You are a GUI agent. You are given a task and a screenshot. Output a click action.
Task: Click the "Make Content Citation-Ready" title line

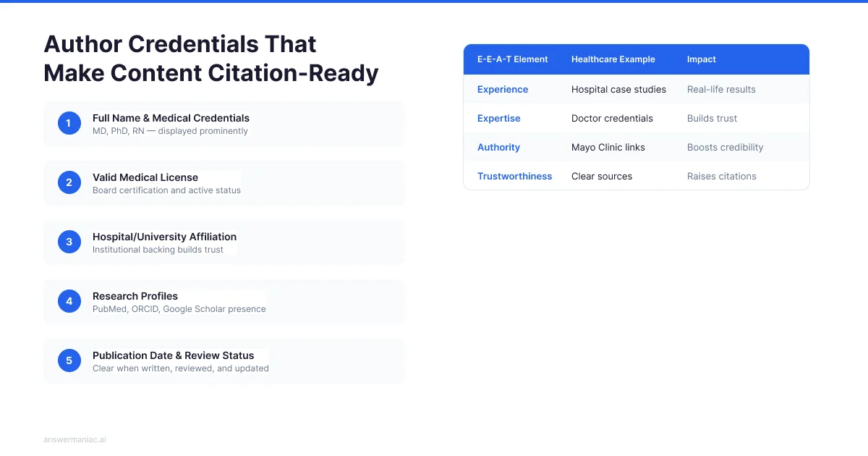point(211,73)
